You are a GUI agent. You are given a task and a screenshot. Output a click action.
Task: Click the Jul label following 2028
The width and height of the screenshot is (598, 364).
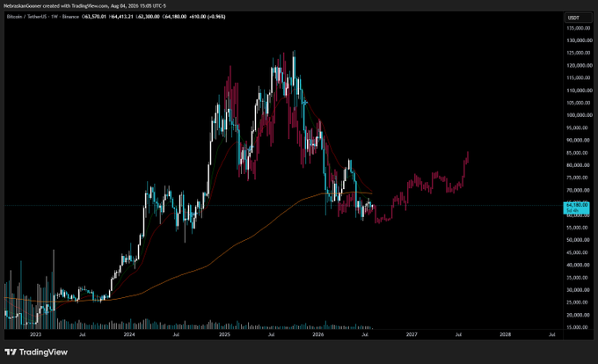coord(552,335)
